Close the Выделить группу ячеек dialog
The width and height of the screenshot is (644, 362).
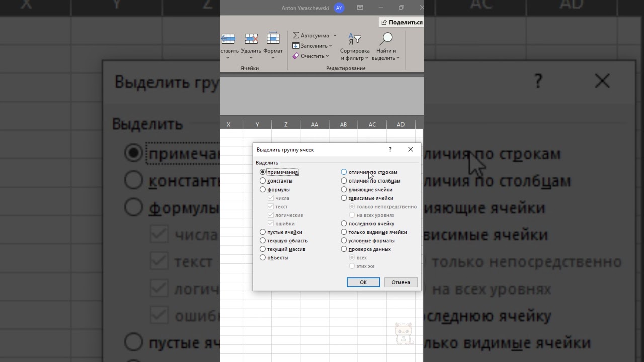[411, 150]
